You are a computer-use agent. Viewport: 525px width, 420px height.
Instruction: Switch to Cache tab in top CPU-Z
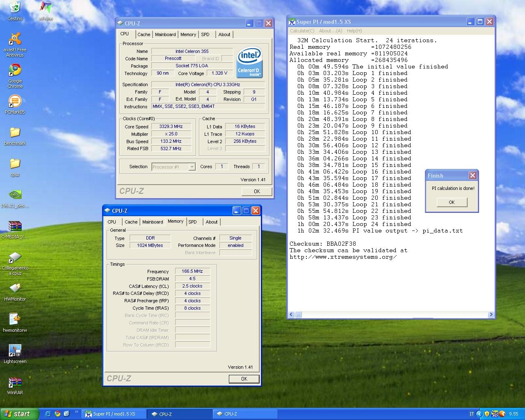[144, 34]
